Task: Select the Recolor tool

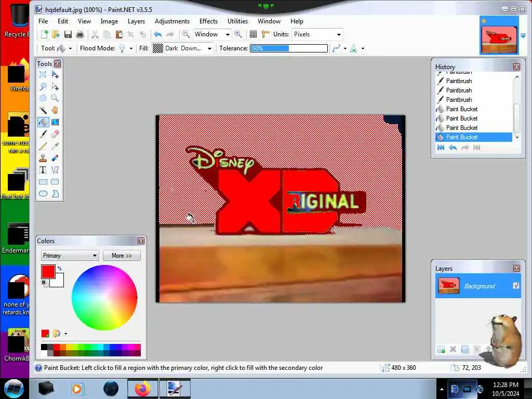Action: [x=55, y=158]
